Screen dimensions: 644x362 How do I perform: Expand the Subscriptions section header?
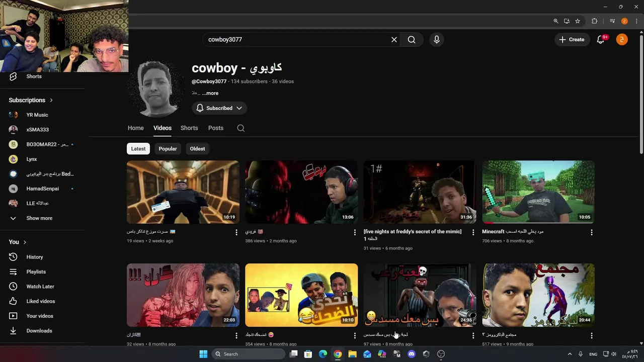31,100
